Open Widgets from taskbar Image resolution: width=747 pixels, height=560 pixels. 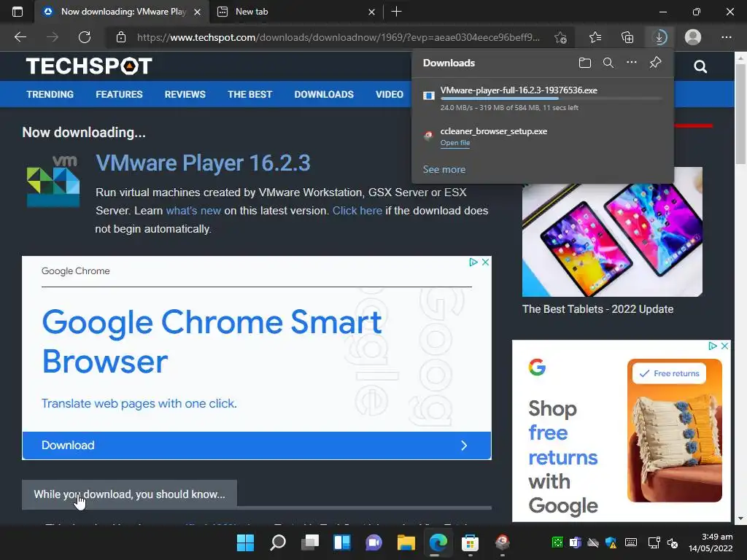pos(341,542)
